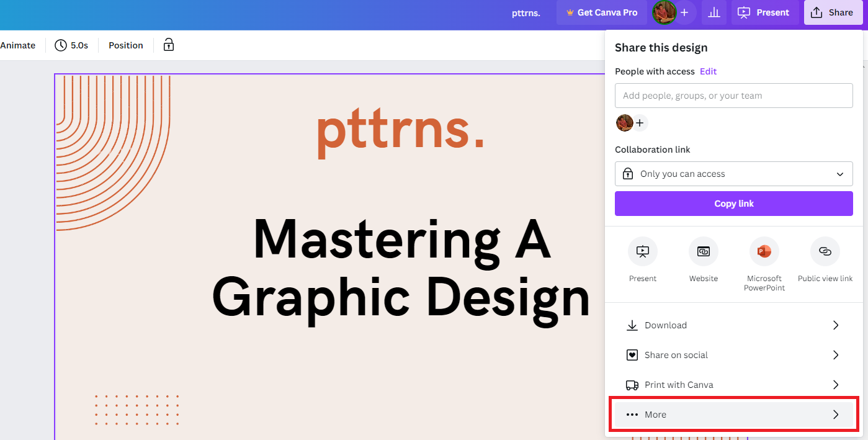868x440 pixels.
Task: Click the Edit link beside People with access
Action: point(708,71)
